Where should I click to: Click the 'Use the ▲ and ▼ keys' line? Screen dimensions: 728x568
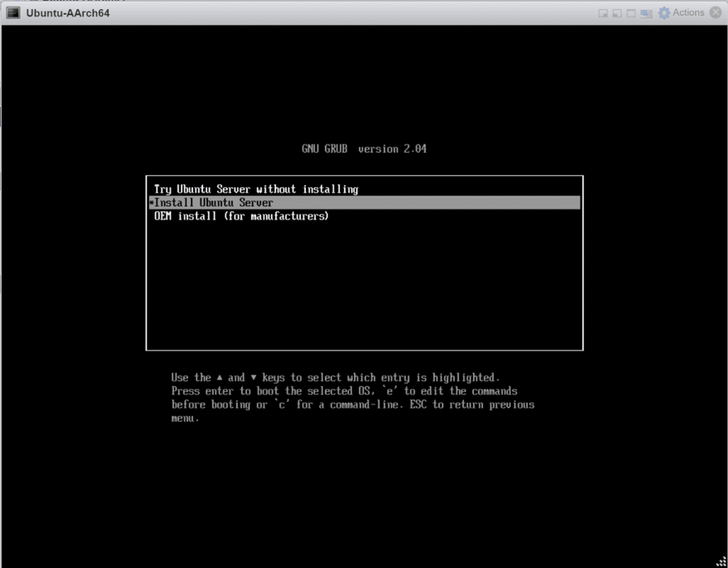tap(336, 377)
